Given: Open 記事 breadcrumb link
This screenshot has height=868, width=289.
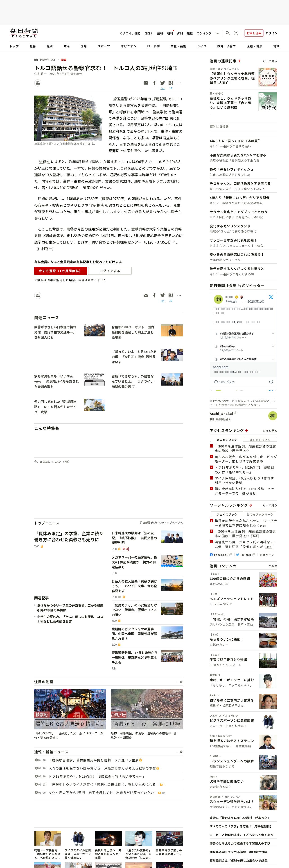Looking at the screenshot, I should [x=64, y=60].
